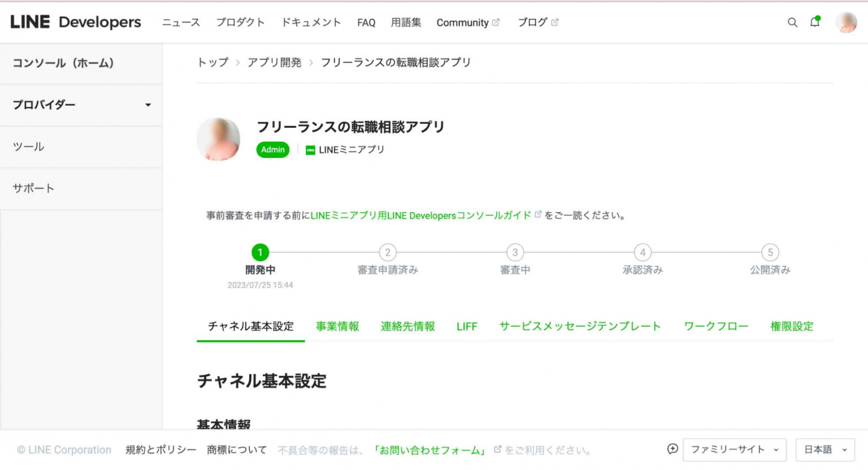Open the LINEミニアプリ用コンソールガイド link

point(420,215)
